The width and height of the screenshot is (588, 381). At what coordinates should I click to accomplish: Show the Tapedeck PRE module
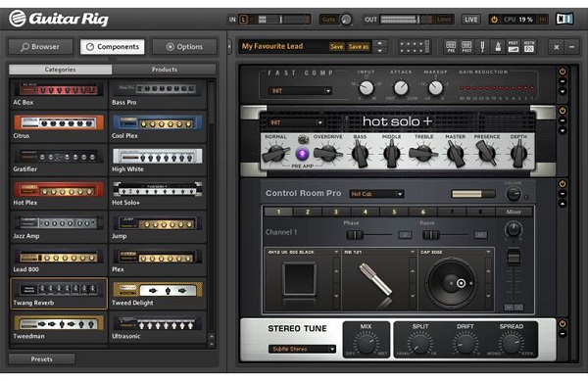(x=451, y=47)
